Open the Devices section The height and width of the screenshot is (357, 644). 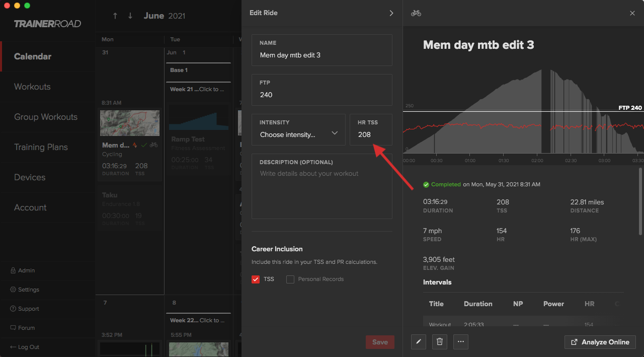point(30,177)
